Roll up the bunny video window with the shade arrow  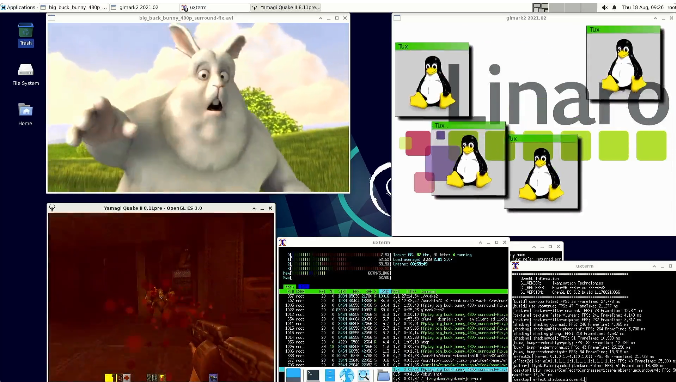coord(320,18)
